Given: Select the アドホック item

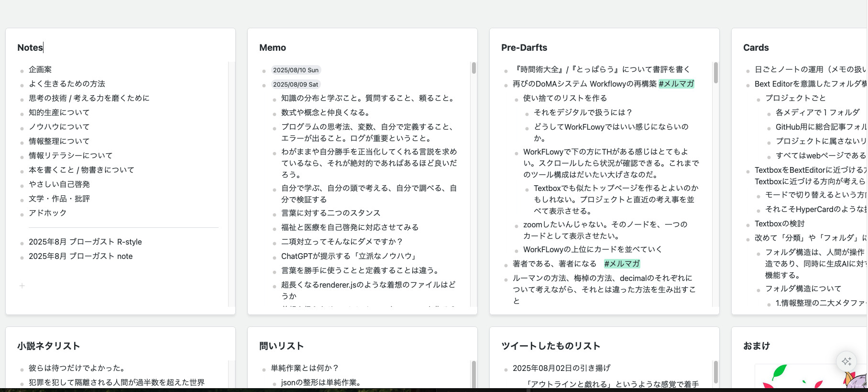Looking at the screenshot, I should [48, 213].
